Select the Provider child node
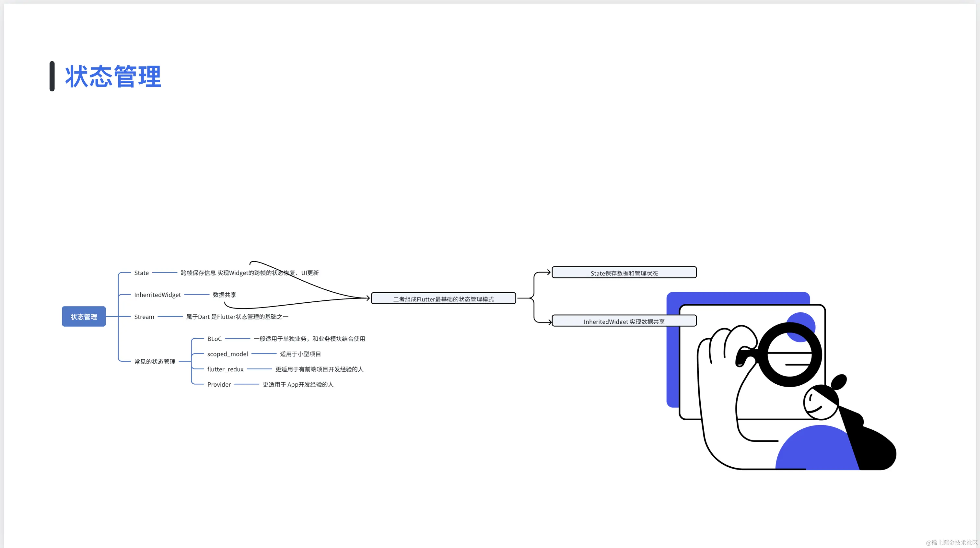The image size is (980, 548). (x=219, y=384)
